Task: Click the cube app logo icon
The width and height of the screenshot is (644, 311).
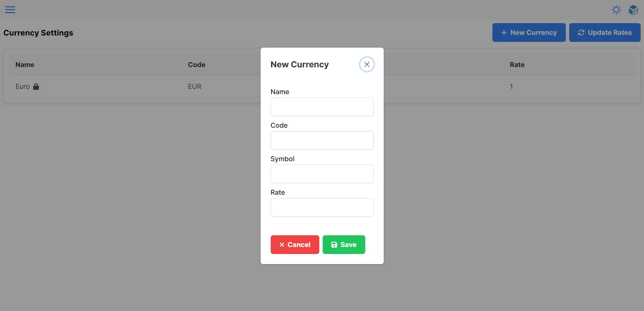Action: click(x=634, y=10)
